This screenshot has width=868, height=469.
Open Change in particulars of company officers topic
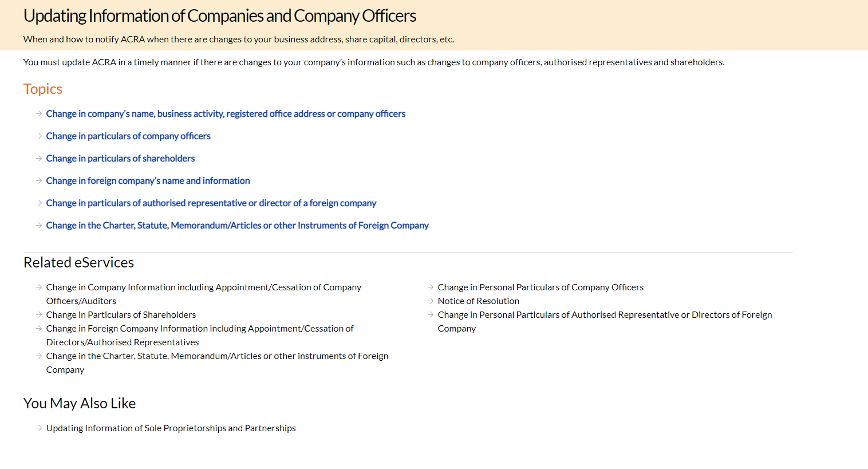click(128, 136)
